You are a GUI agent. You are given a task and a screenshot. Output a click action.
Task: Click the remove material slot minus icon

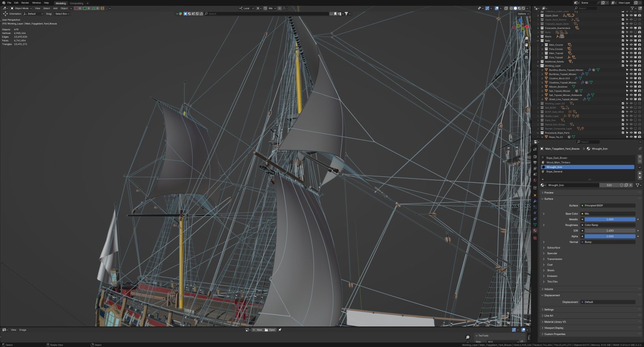click(640, 162)
